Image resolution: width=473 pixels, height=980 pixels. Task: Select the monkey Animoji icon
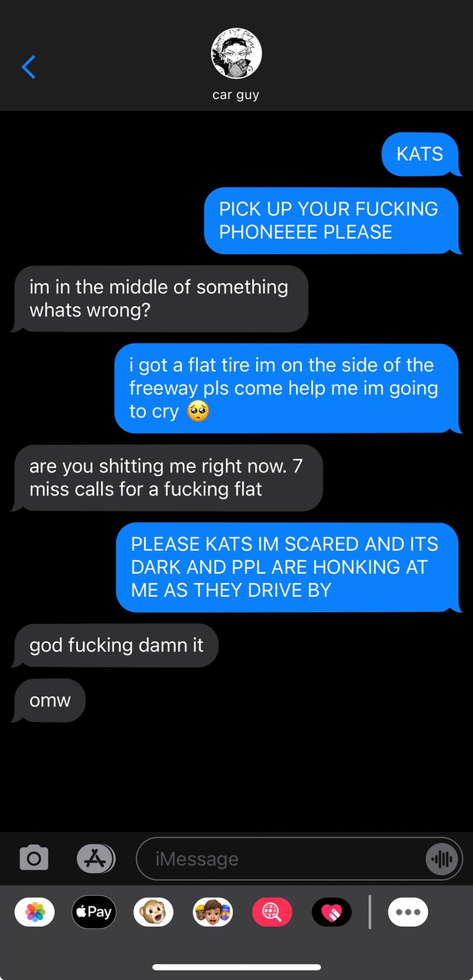153,912
